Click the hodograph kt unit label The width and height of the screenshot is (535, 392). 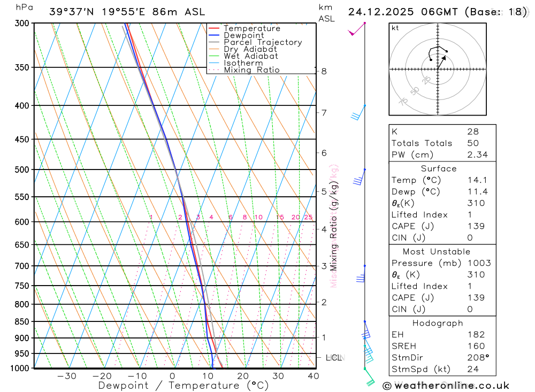click(x=395, y=28)
